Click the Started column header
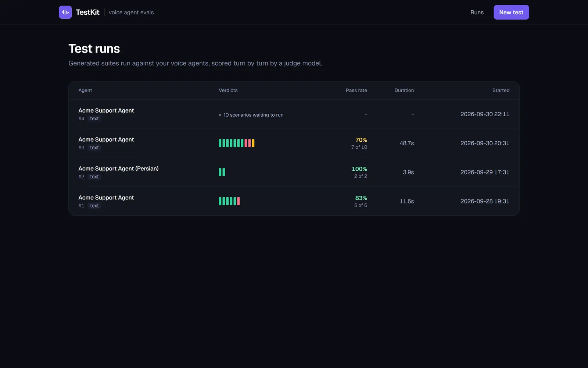 (501, 91)
